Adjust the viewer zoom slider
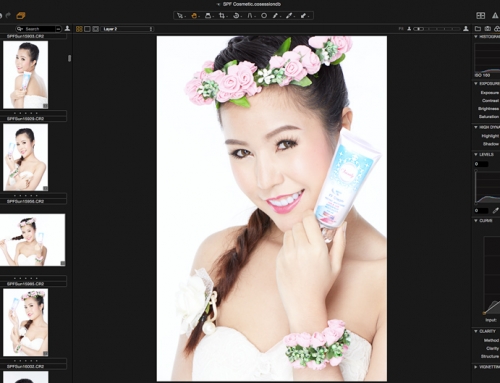The width and height of the screenshot is (500, 383). 437,29
